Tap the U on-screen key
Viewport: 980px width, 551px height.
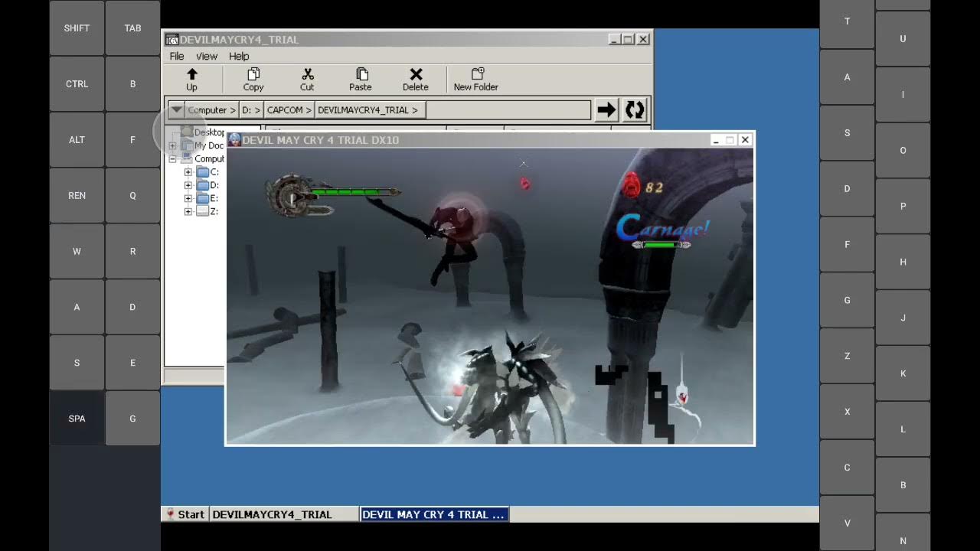903,39
